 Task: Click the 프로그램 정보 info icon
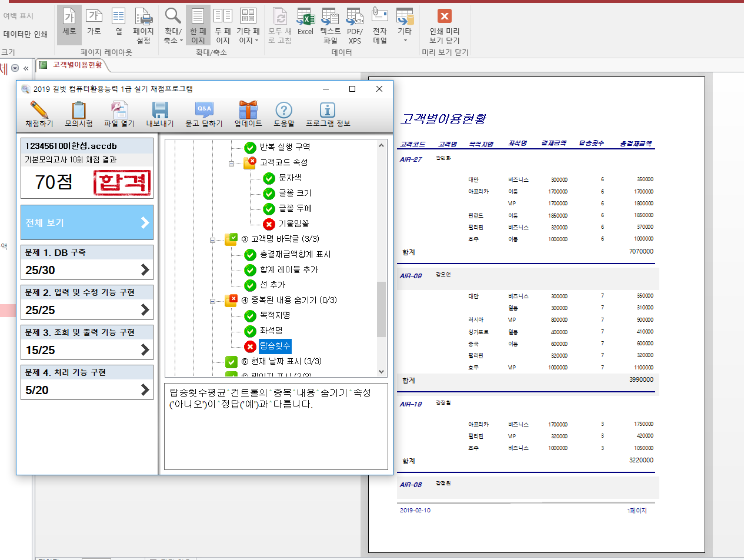pos(328,111)
